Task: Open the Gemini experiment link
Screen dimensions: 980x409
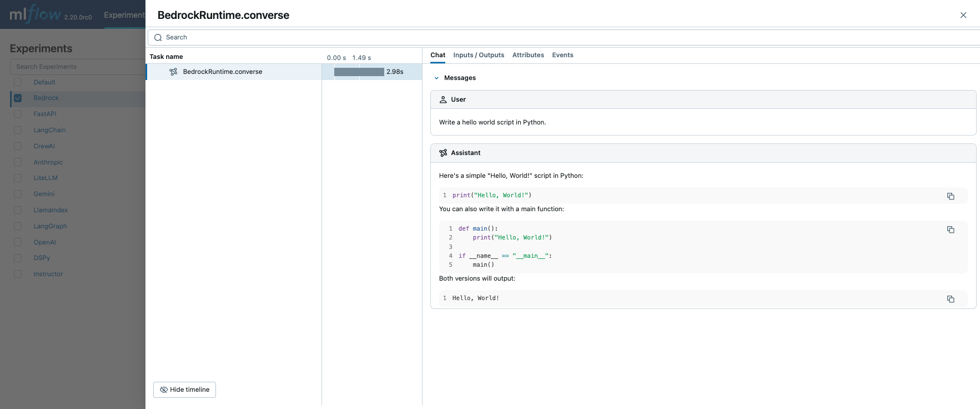Action: pyautogui.click(x=44, y=194)
